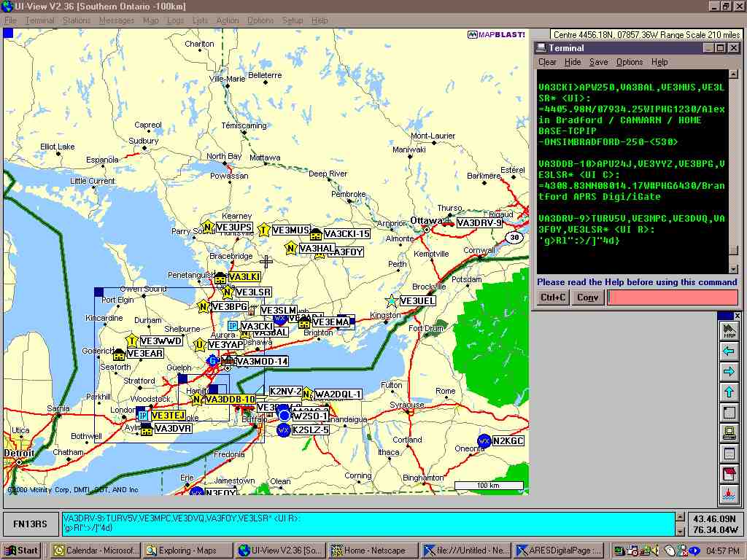The image size is (747, 560).
Task: Select the VA3HAL star station icon
Action: pyautogui.click(x=290, y=248)
